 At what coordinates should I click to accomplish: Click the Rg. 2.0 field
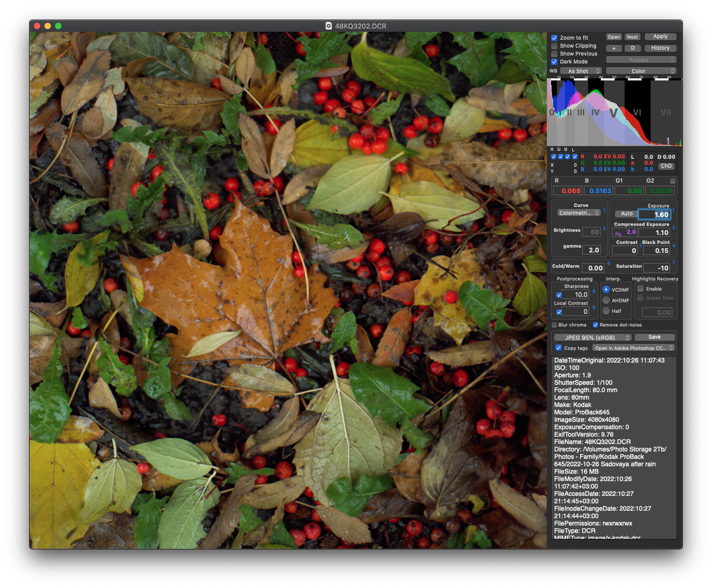[625, 232]
